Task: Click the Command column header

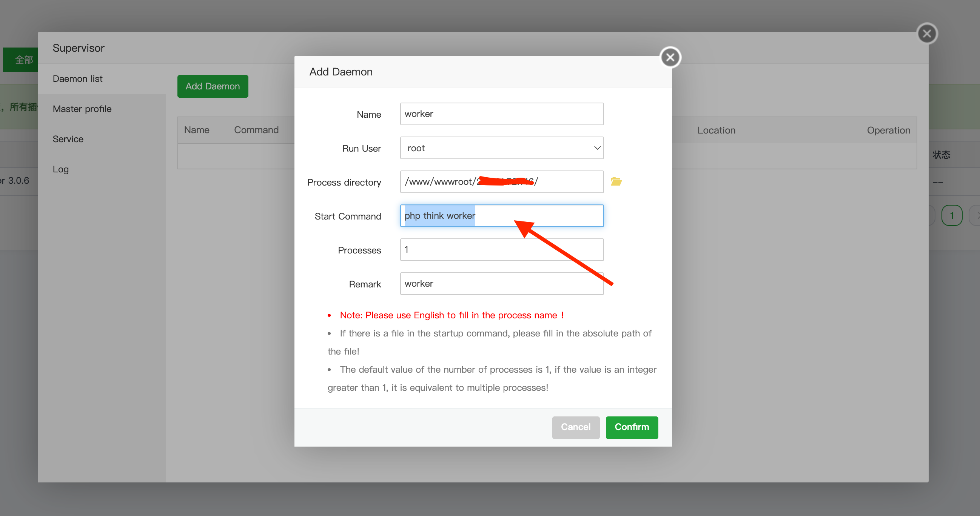Action: tap(256, 130)
